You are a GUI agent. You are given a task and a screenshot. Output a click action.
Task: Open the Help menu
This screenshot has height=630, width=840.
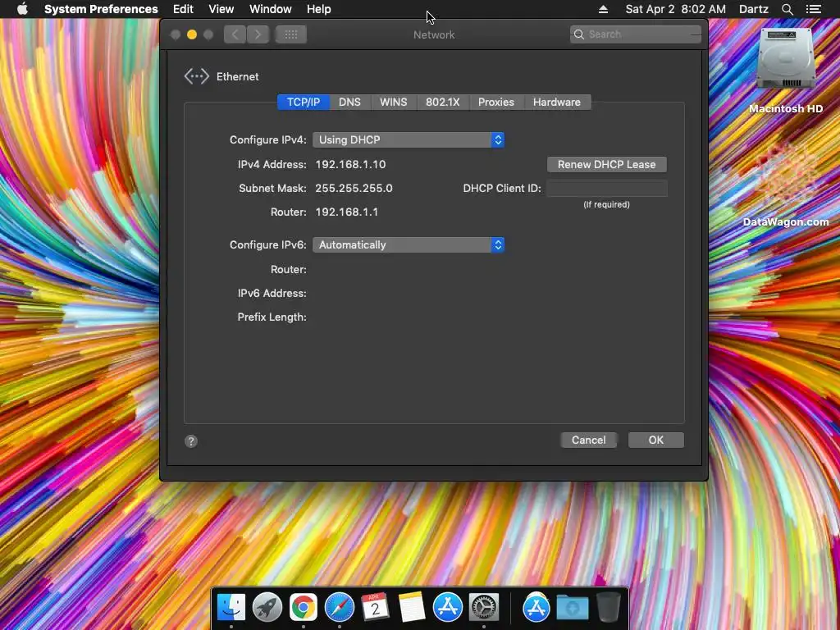319,9
